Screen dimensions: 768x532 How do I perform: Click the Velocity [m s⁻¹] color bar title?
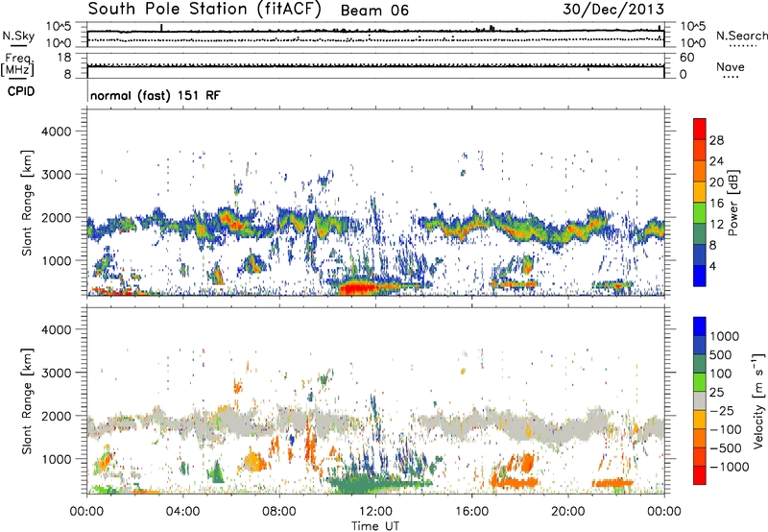(x=758, y=400)
